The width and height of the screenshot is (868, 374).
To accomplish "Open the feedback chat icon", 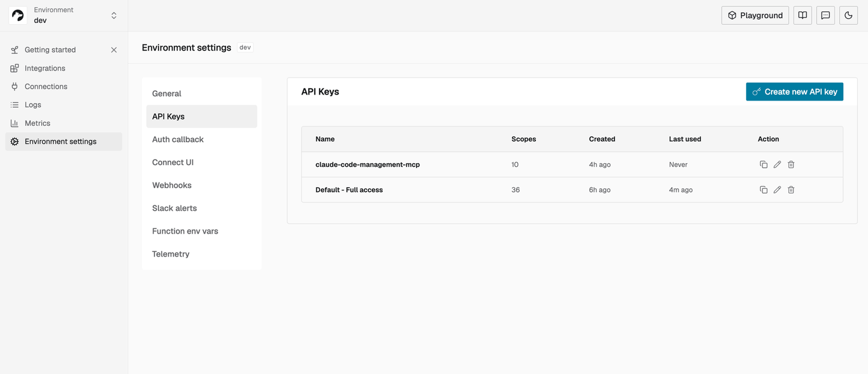I will coord(825,16).
